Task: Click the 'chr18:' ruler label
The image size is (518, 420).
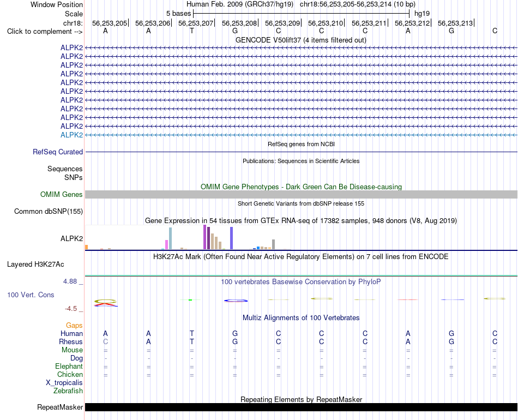Action: 73,23
